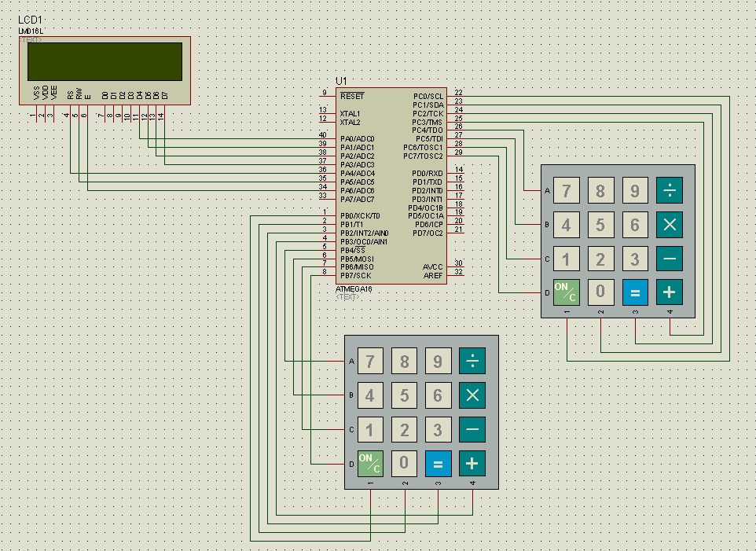756x551 pixels.
Task: Click the 4 key on upper keypad
Action: 567,225
